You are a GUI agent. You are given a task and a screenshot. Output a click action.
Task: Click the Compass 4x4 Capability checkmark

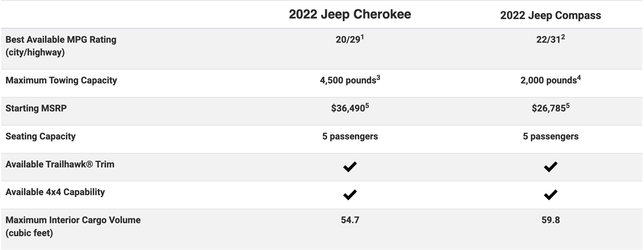(x=550, y=195)
